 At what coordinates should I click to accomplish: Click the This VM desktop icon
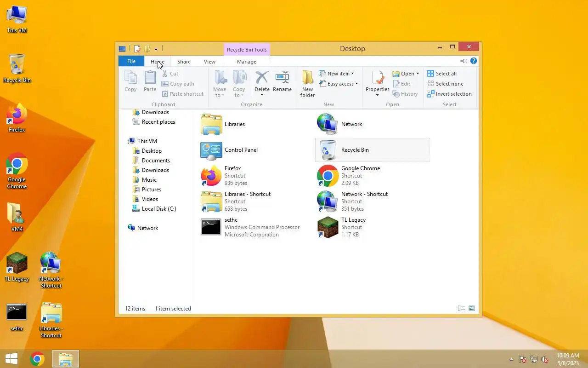coord(17,19)
